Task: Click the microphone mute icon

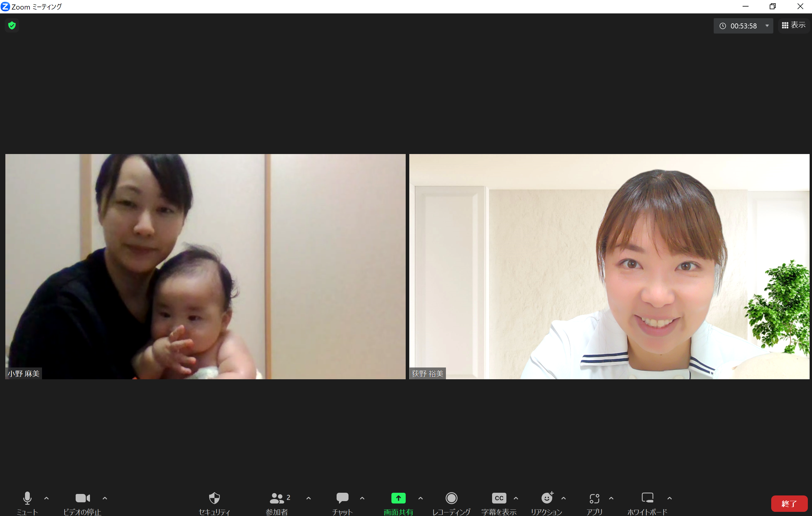Action: point(27,498)
